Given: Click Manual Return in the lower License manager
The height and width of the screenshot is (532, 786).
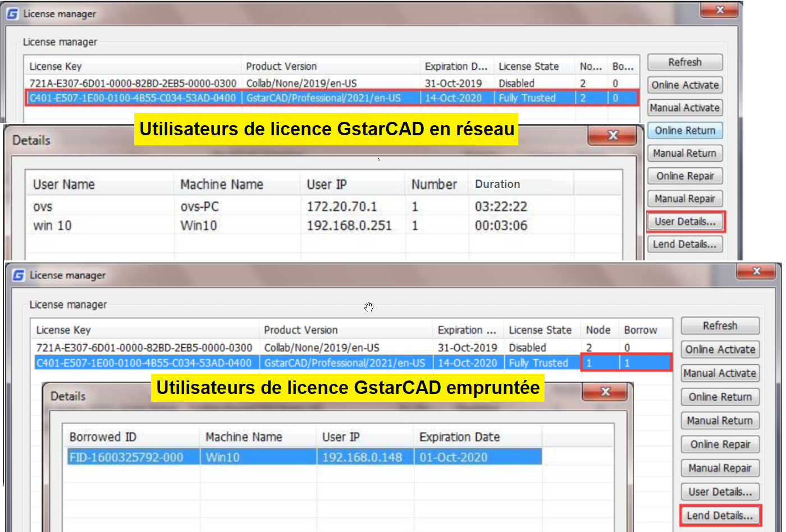Looking at the screenshot, I should (x=720, y=420).
